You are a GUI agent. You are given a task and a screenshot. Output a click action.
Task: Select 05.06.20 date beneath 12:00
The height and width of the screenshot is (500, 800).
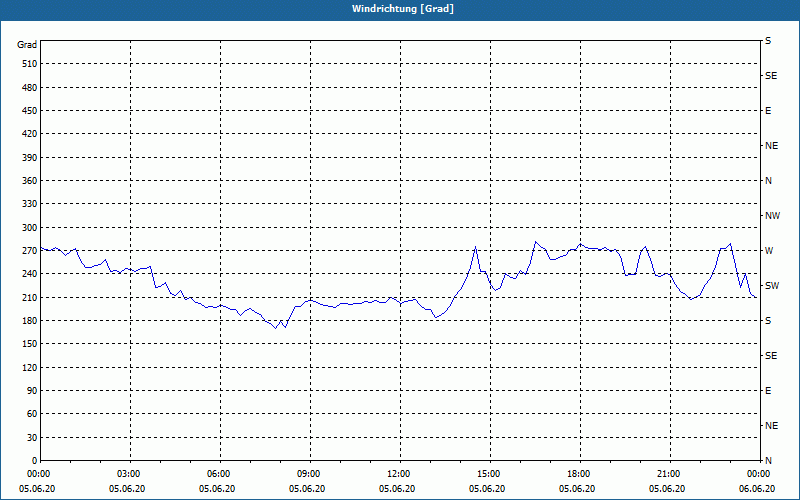pos(397,489)
